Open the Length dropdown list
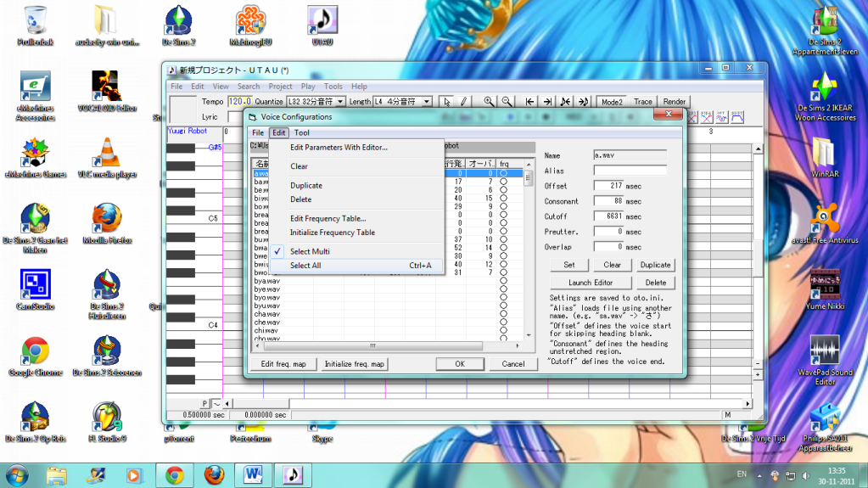 (427, 102)
